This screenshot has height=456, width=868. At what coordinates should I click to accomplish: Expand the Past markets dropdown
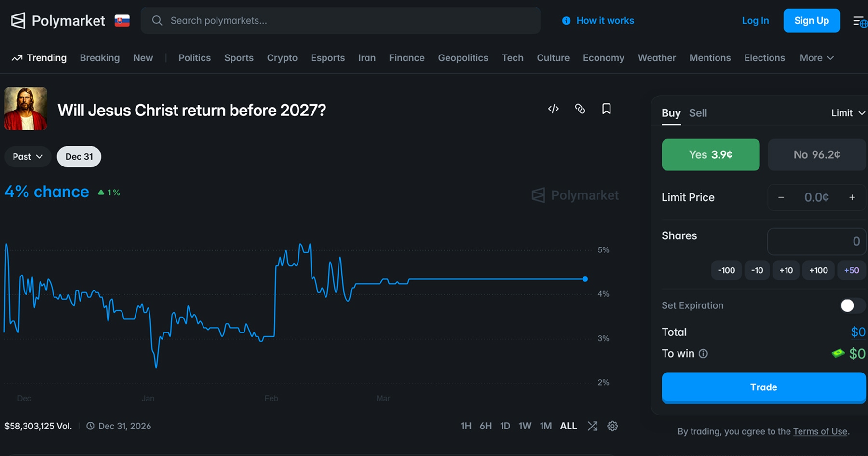click(27, 157)
